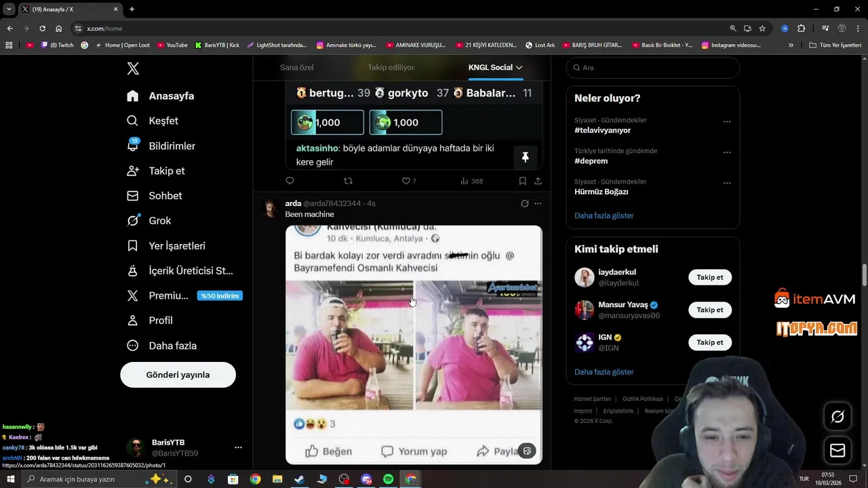Click Windows taskbar search box
The image size is (868, 488).
pyautogui.click(x=100, y=479)
